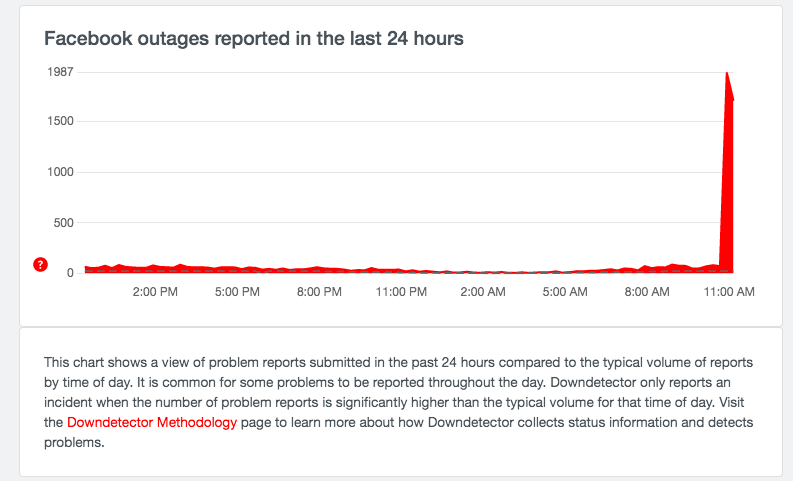
Task: Select the 2:00 AM time axis label
Action: click(x=484, y=292)
